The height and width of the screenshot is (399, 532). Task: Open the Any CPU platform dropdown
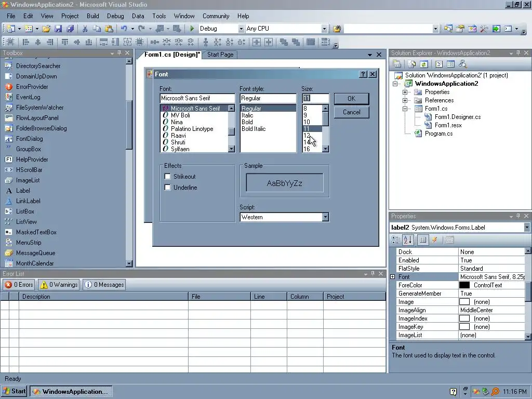(x=324, y=29)
